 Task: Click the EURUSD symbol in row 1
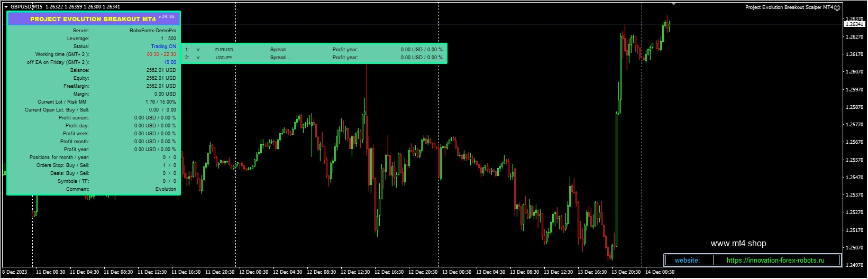[x=224, y=50]
